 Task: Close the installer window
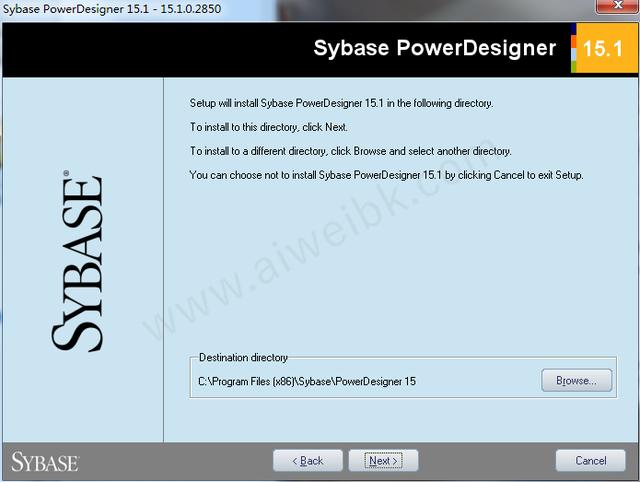[618, 6]
